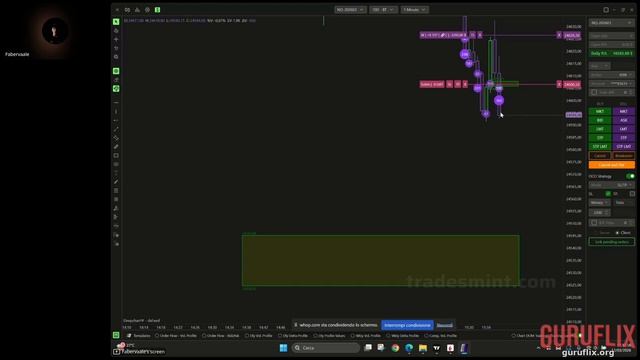Click the yellow shaded rectangle zone on chart
Viewport: 640px width, 360px height.
point(380,260)
